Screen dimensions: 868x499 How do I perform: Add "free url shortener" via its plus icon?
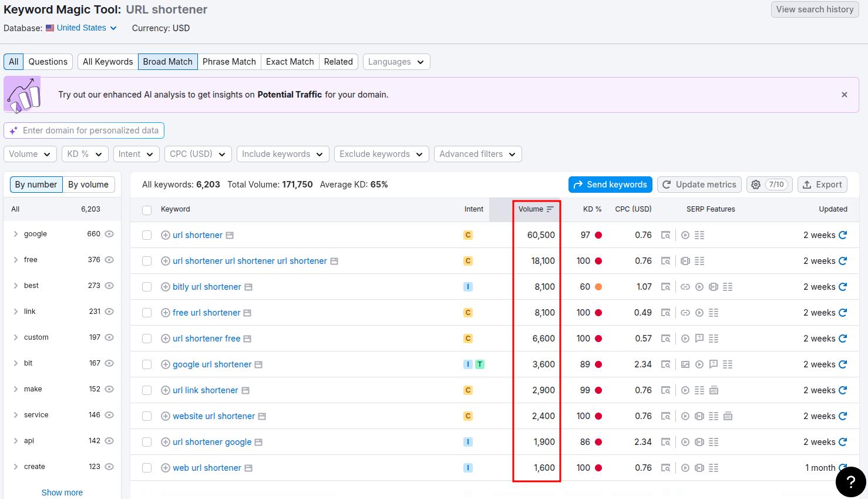(x=165, y=312)
